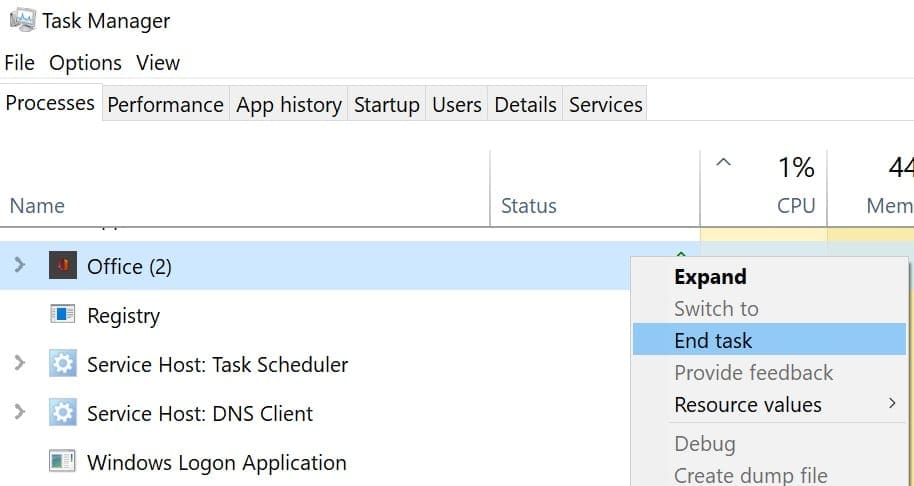The image size is (914, 486).
Task: Choose Expand in the context menu
Action: pos(769,276)
